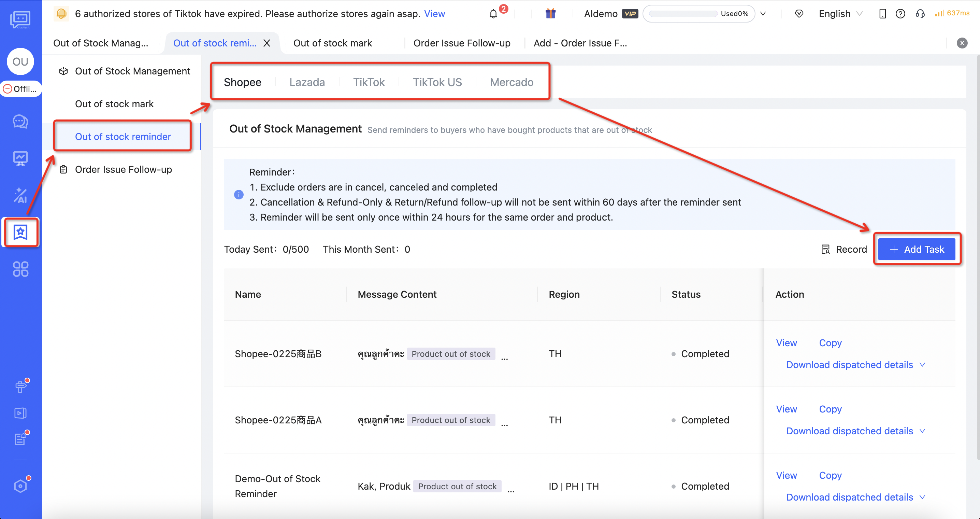The image size is (980, 519).
Task: Click the gift box icon
Action: click(x=550, y=14)
